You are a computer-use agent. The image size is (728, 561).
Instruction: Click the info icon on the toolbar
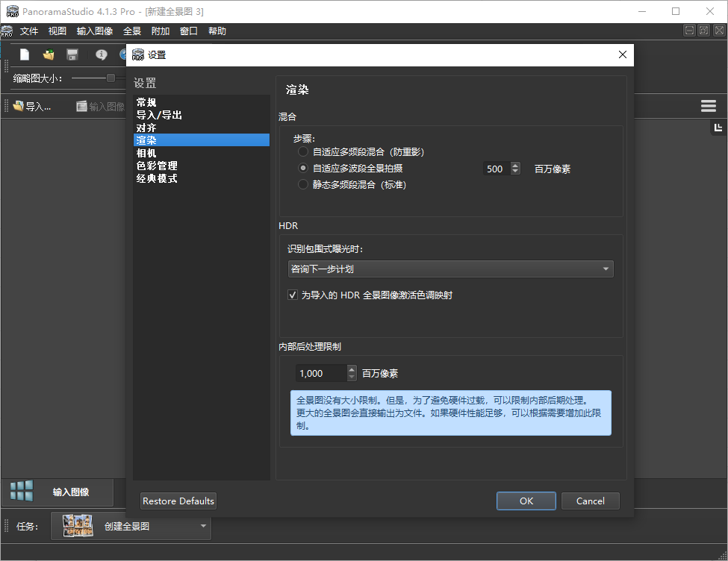(100, 54)
